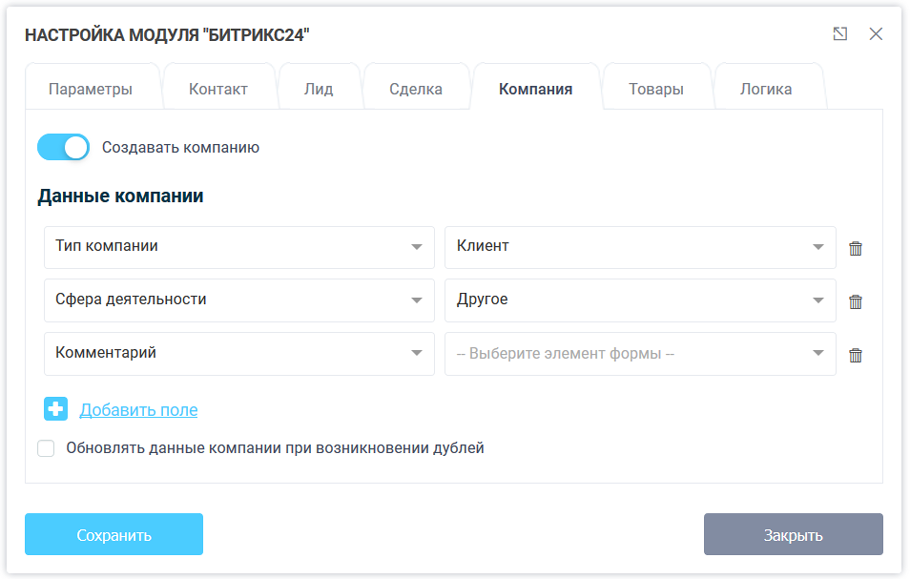The image size is (910, 579).
Task: Expand the Сфера деятельности dropdown
Action: point(238,300)
